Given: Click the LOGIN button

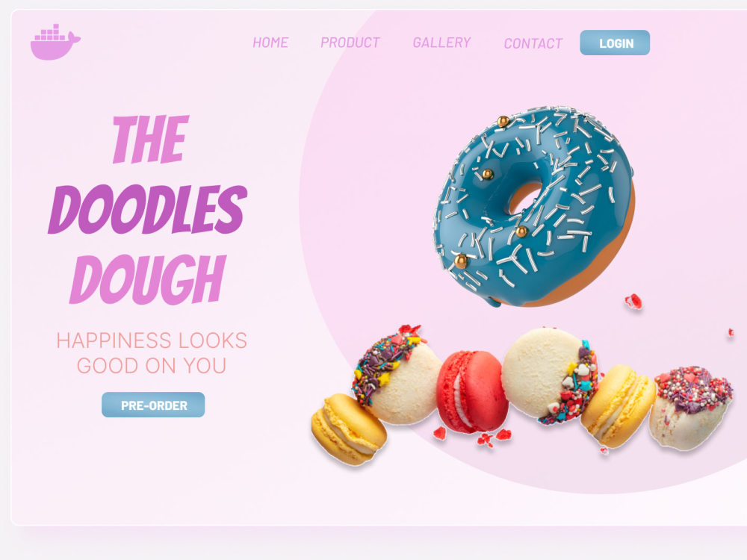Looking at the screenshot, I should click(x=615, y=43).
